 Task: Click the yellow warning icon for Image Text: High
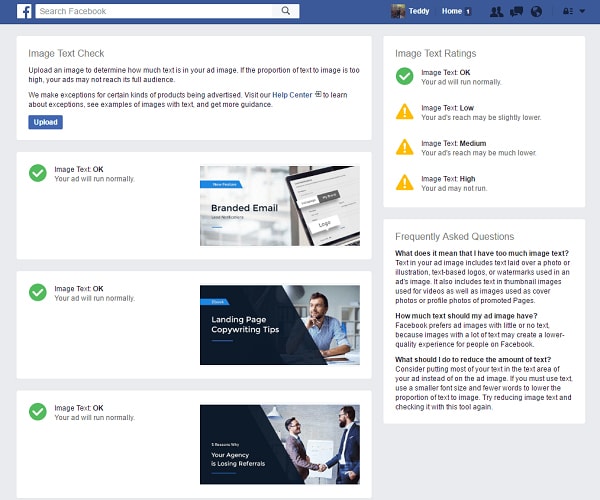tap(404, 182)
